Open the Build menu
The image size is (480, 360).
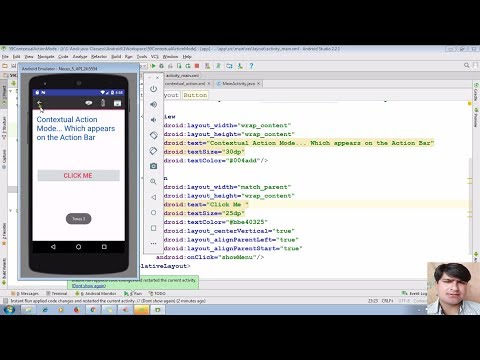click(116, 57)
